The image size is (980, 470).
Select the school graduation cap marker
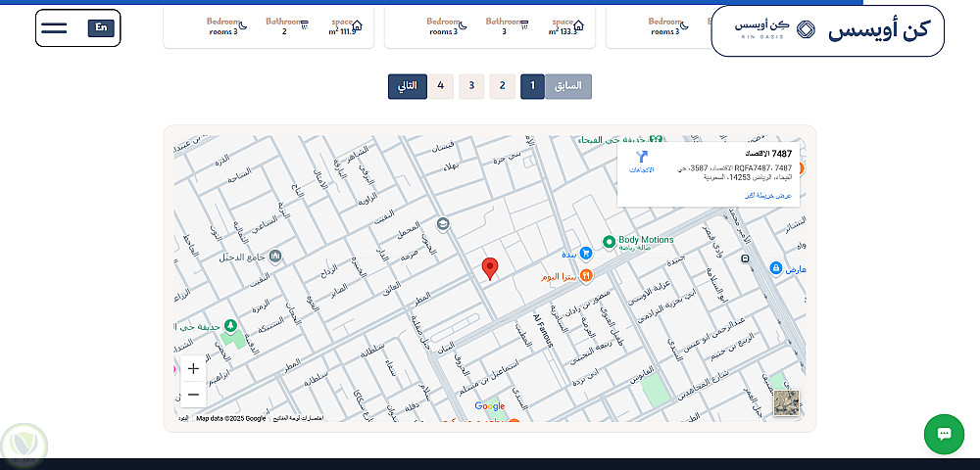tap(443, 224)
